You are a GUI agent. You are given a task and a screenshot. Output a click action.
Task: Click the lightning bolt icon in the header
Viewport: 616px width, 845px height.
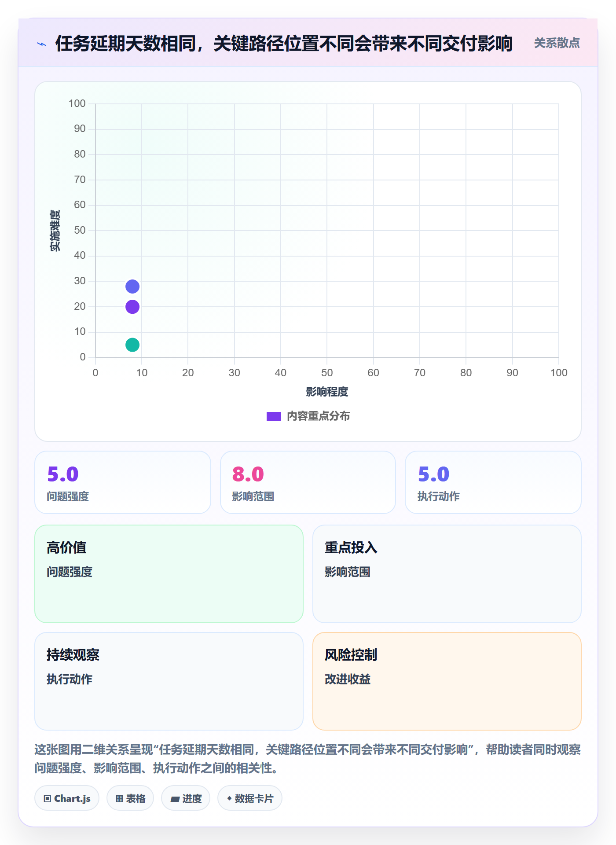pyautogui.click(x=42, y=44)
